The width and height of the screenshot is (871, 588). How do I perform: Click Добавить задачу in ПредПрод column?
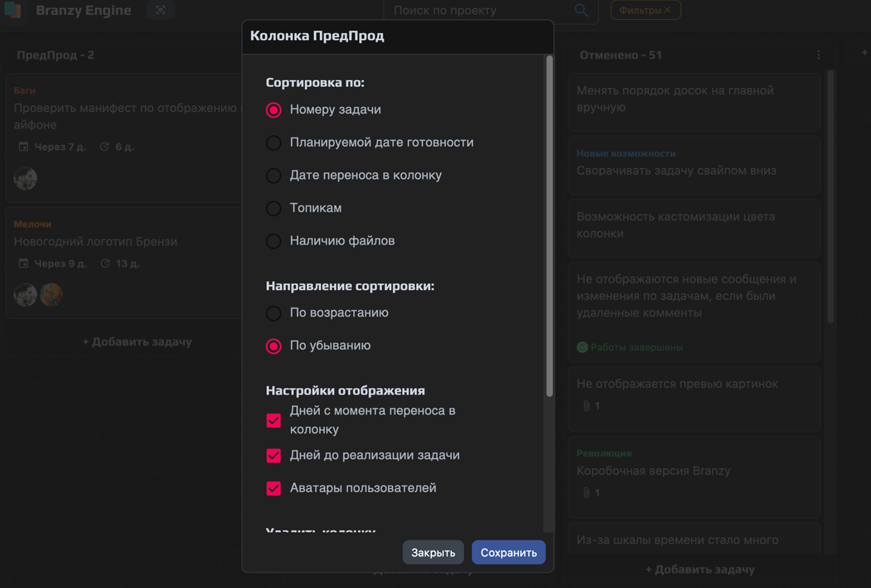137,342
